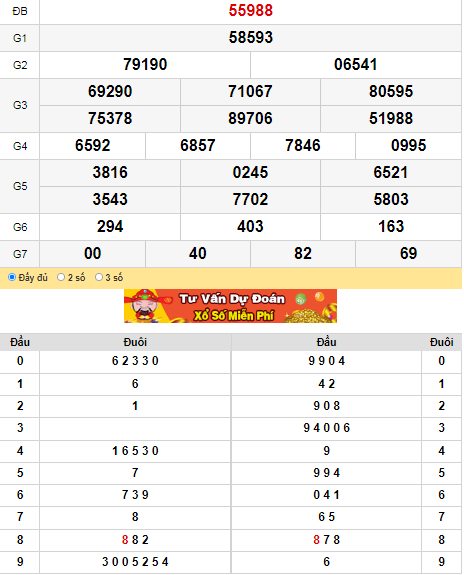Select the '2 số' radio option
464x575 pixels.
point(61,277)
